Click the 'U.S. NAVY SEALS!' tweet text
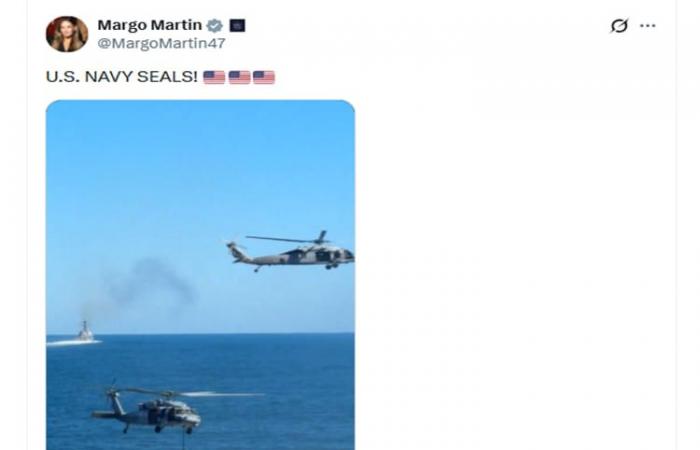Viewport: 700px width, 450px height. point(121,77)
